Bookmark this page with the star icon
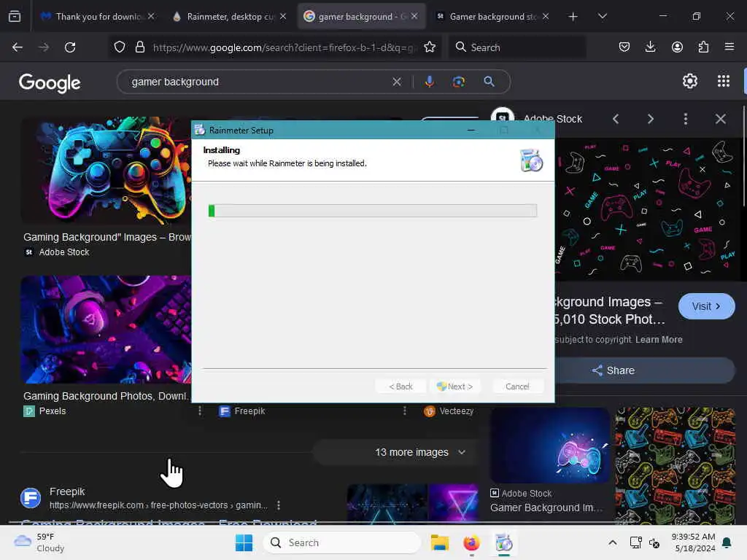Viewport: 747px width, 560px height. [x=430, y=47]
